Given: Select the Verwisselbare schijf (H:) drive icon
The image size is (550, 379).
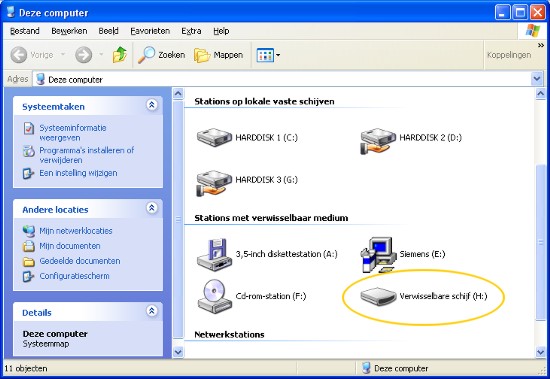Looking at the screenshot, I should click(378, 297).
